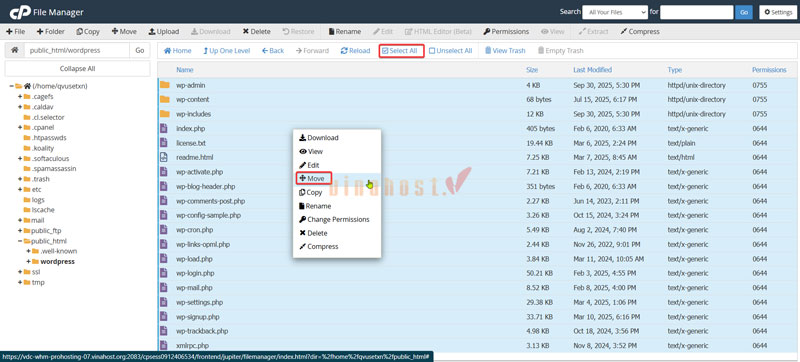
Task: Click the wp-admin folder icon
Action: pyautogui.click(x=164, y=85)
